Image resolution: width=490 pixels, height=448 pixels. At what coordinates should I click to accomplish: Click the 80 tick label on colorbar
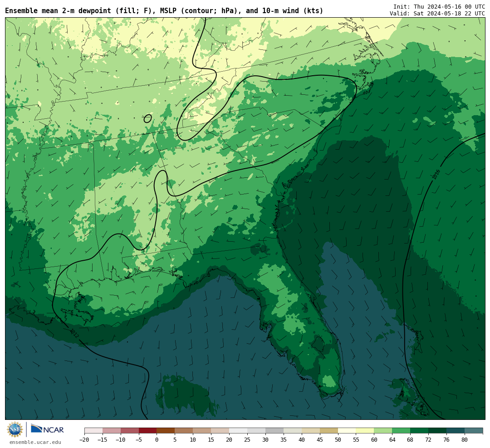tap(465, 440)
